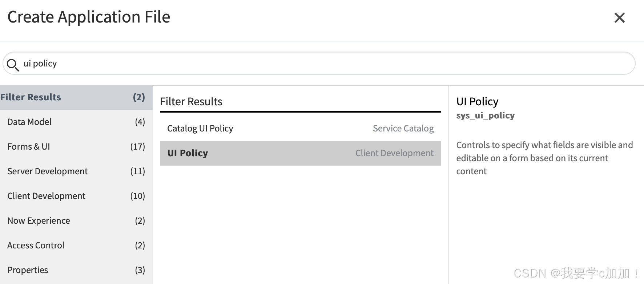Click the magnifying glass search icon
644x284 pixels.
(13, 65)
